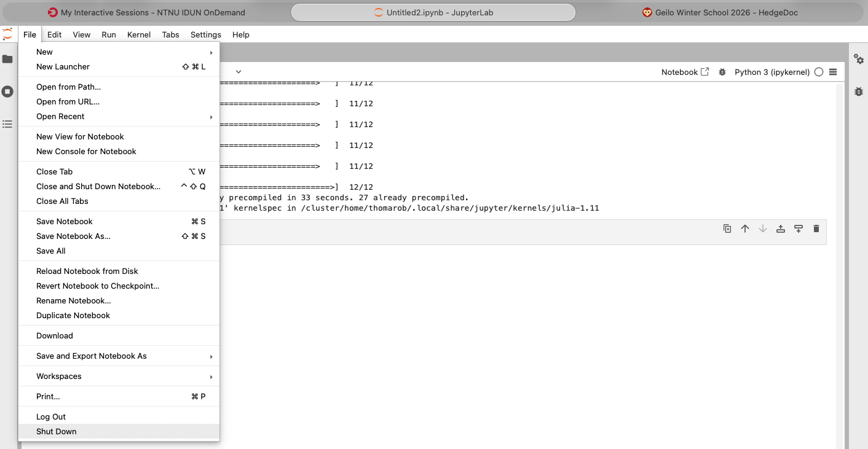The height and width of the screenshot is (449, 868).
Task: Open the file browser sidebar folder icon
Action: pos(7,59)
